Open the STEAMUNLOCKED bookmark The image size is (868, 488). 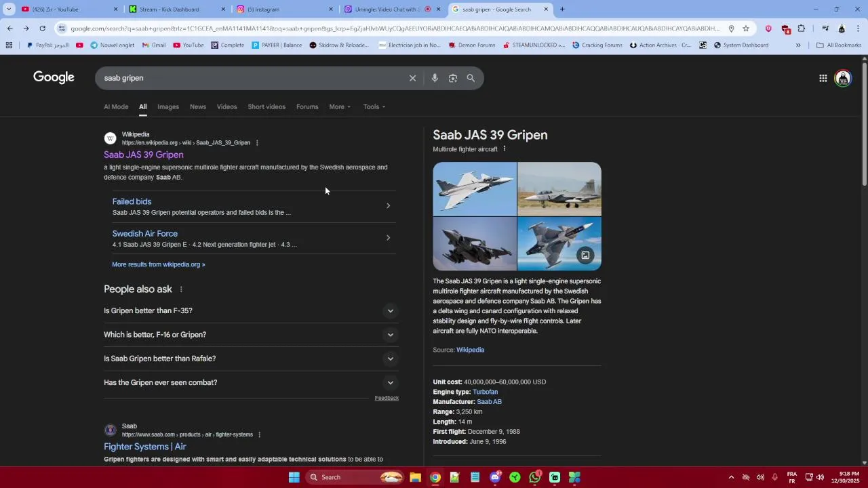coord(534,45)
